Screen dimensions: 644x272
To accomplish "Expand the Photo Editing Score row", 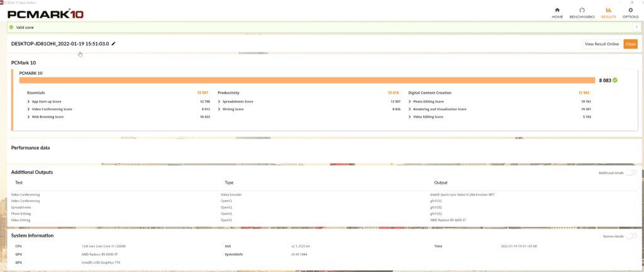I will 499,101.
